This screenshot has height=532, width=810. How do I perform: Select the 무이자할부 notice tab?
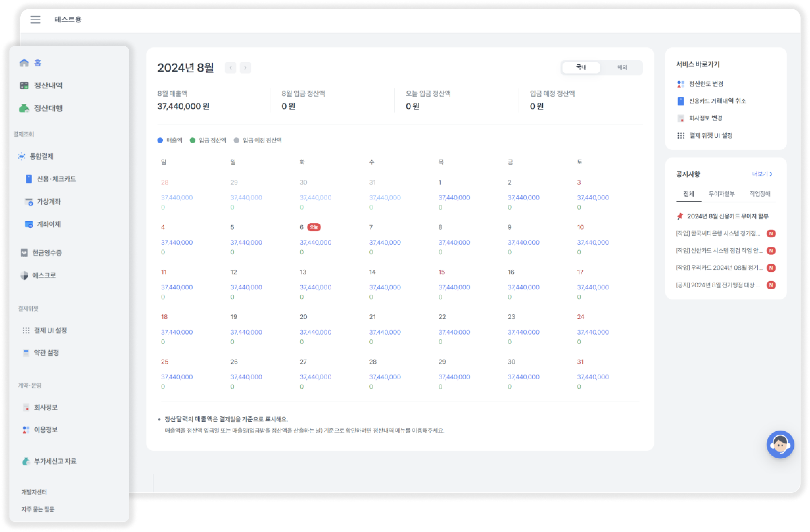721,194
